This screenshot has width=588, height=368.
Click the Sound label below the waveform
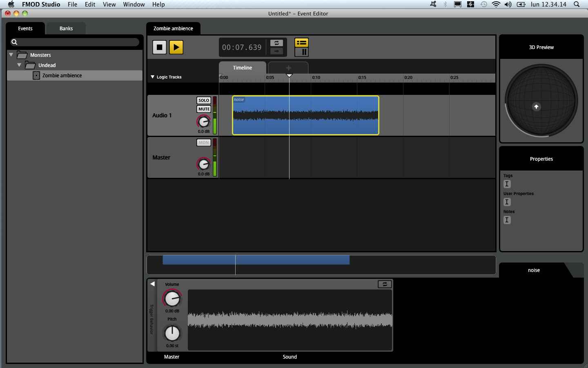(290, 357)
